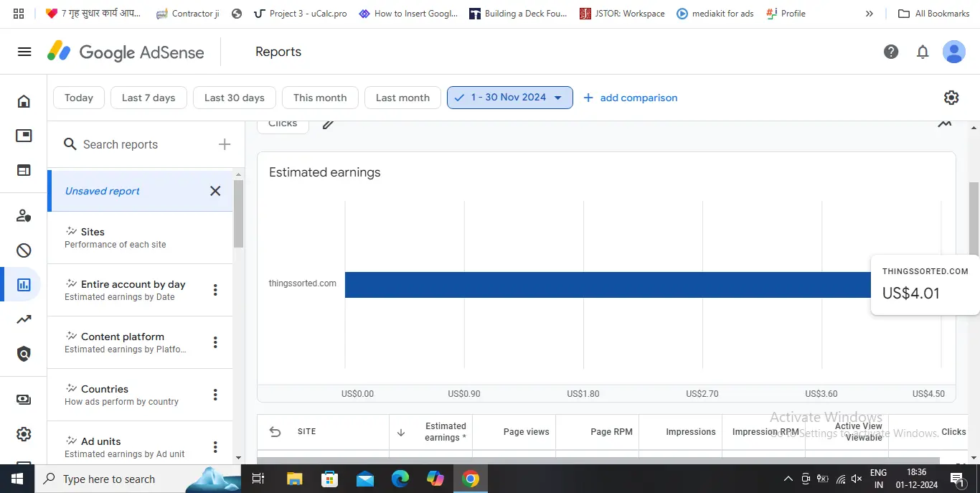Click the Page views column header
Screen dimensions: 980x493
(x=526, y=432)
